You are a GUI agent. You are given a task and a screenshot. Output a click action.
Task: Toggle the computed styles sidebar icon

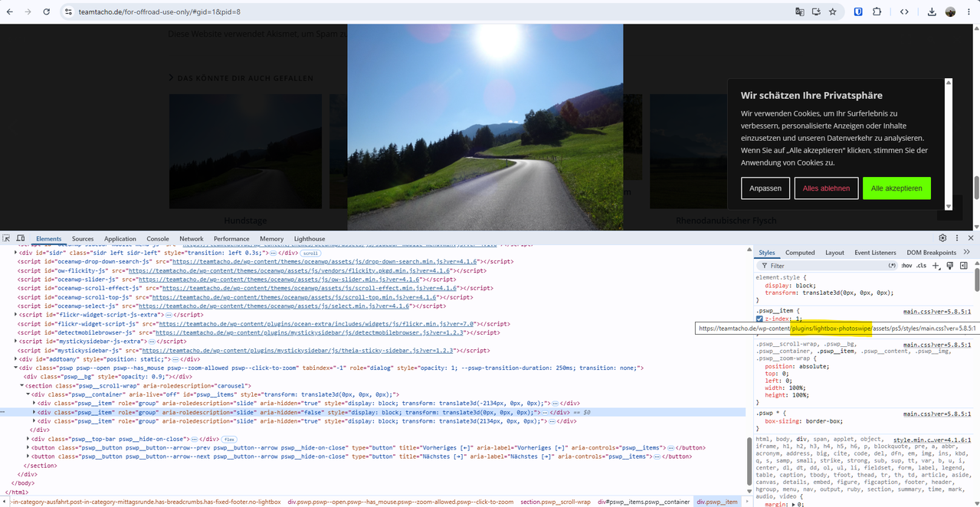[x=962, y=266]
